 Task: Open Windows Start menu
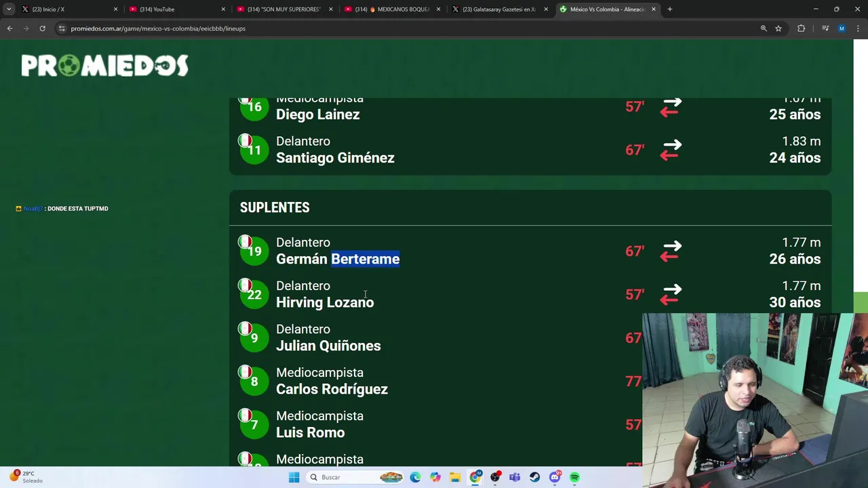tap(294, 477)
